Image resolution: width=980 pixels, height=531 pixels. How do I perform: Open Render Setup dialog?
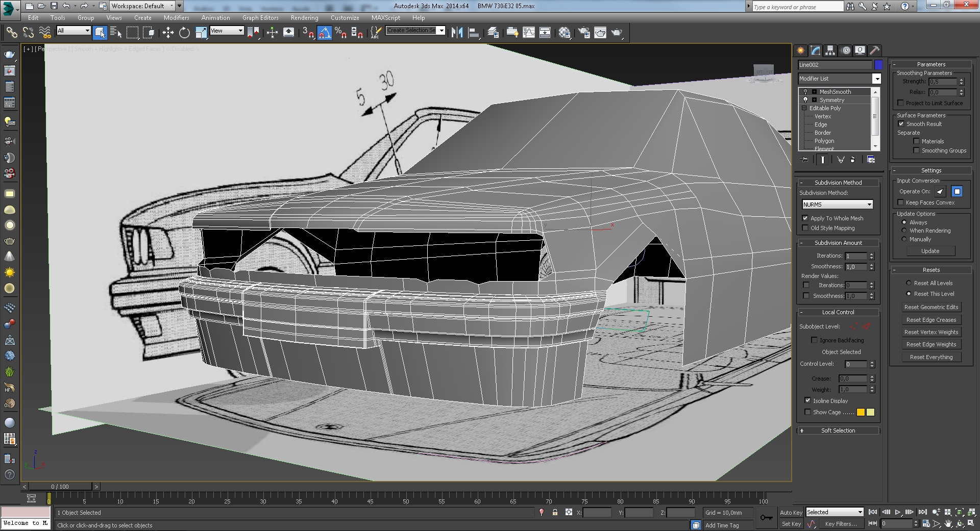point(584,33)
